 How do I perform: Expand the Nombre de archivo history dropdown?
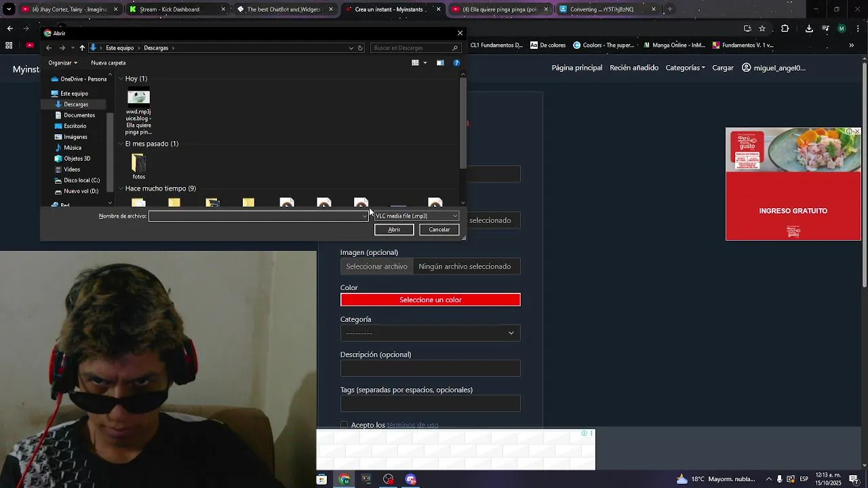364,216
